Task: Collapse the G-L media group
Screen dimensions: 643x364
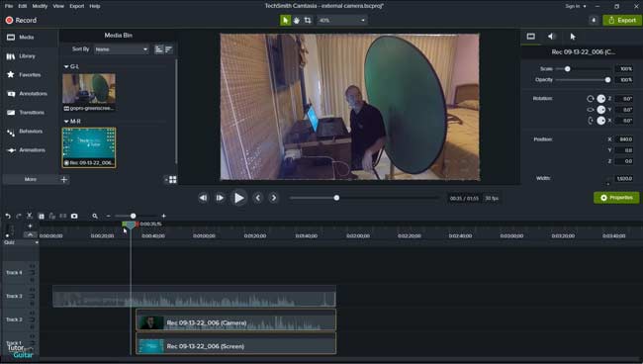Action: pyautogui.click(x=66, y=66)
